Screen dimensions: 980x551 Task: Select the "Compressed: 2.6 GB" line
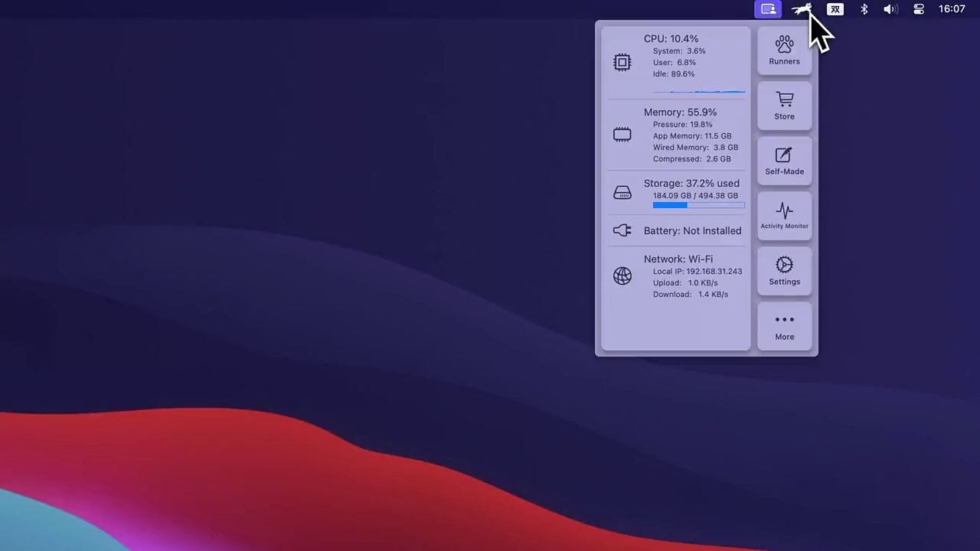pos(692,158)
